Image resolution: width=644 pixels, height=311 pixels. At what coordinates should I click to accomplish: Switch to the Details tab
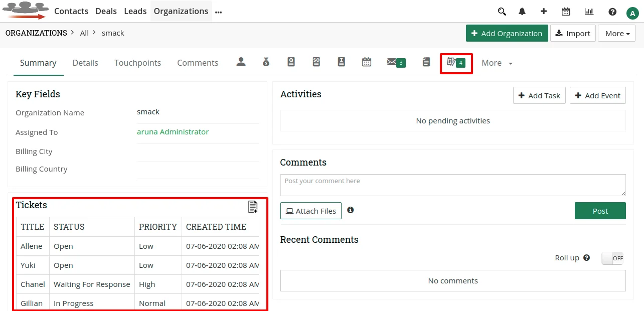click(85, 63)
